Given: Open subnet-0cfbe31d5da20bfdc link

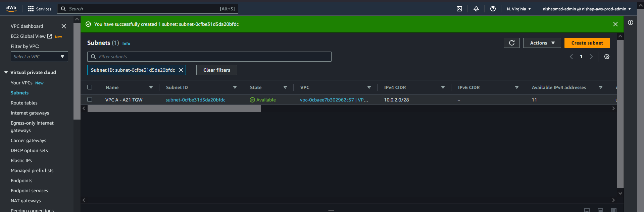Looking at the screenshot, I should pyautogui.click(x=195, y=100).
